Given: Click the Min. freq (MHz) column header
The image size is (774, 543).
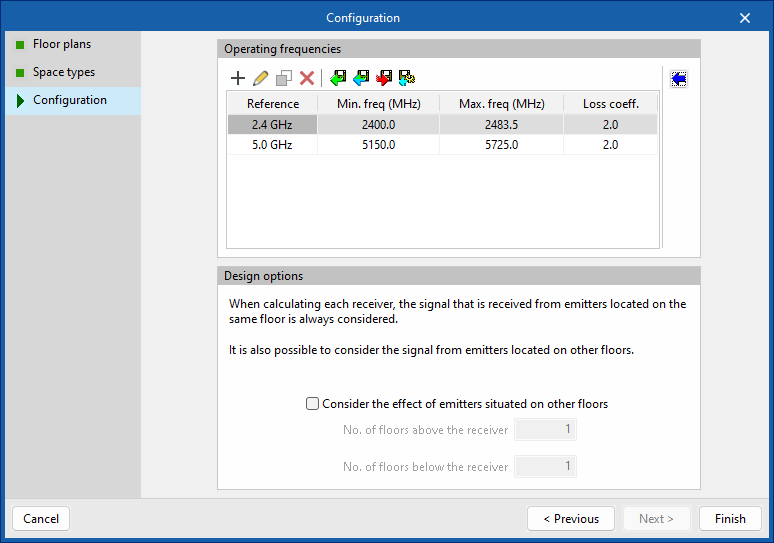Looking at the screenshot, I should pyautogui.click(x=379, y=104).
